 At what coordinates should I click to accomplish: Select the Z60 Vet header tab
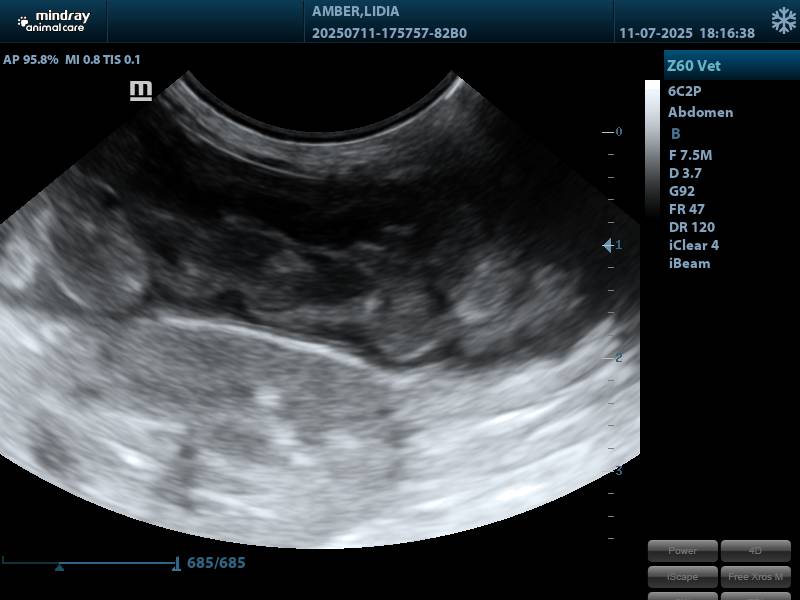[x=694, y=66]
